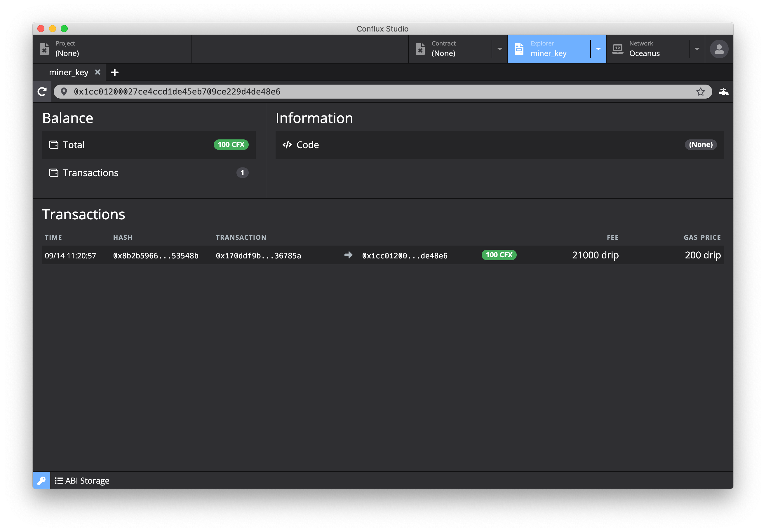Screen dimensions: 766x532
Task: Click the Contract (None) file icon
Action: click(420, 49)
